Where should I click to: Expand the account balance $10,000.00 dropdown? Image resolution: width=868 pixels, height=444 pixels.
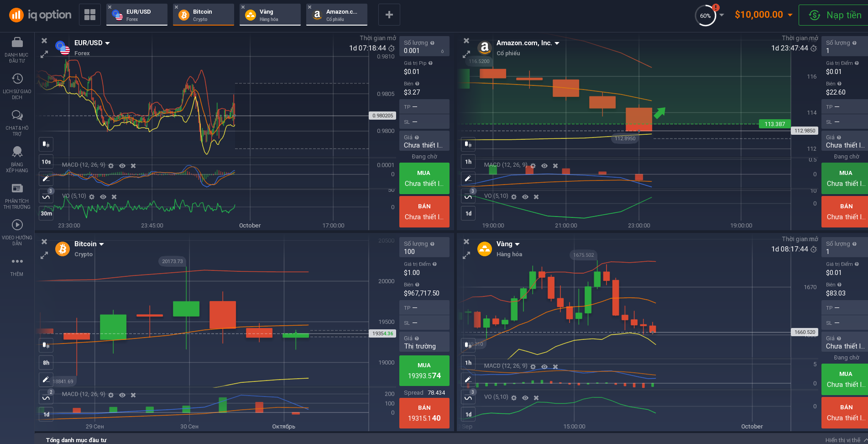click(x=790, y=15)
